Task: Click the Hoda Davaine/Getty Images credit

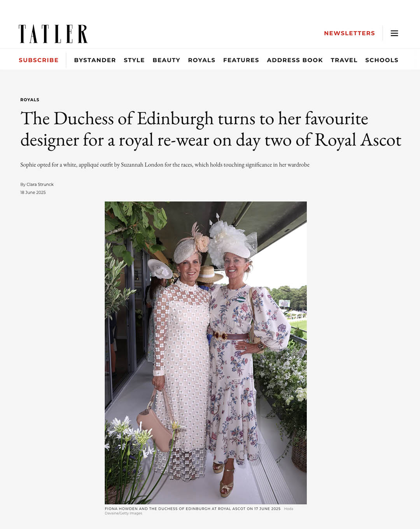Action: click(x=199, y=511)
